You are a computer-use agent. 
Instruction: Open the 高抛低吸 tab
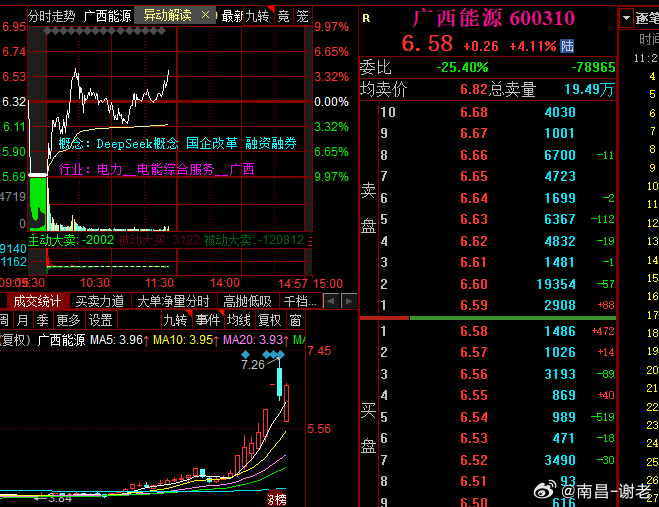tap(248, 301)
